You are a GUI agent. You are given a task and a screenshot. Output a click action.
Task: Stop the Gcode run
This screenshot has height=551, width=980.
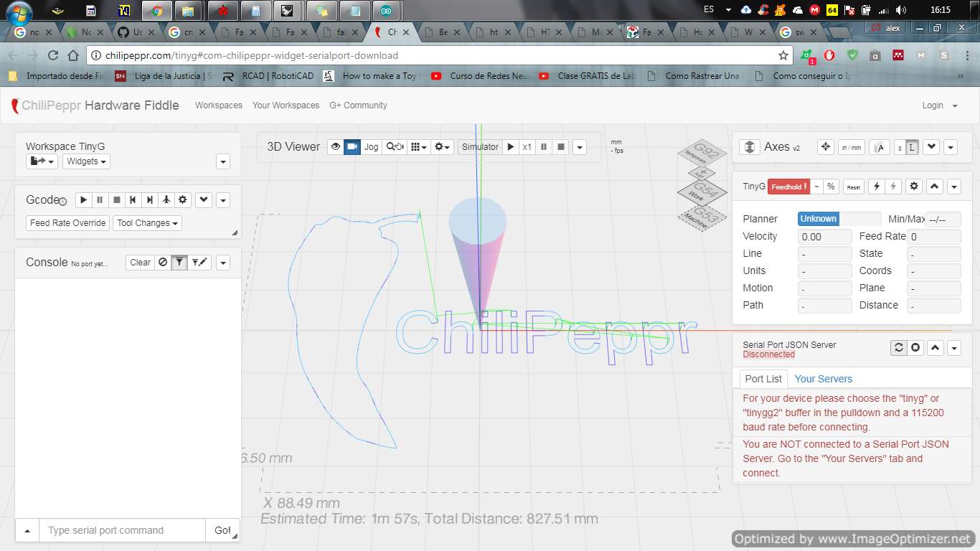(116, 200)
